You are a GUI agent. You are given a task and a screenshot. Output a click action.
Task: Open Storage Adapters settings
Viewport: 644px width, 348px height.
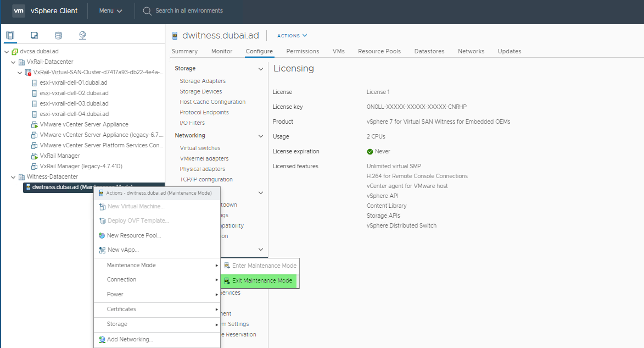(203, 81)
